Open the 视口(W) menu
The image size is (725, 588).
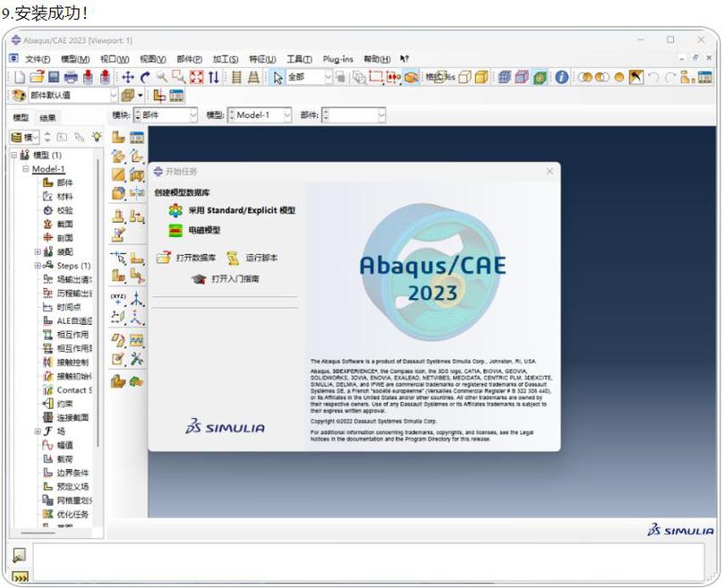115,59
